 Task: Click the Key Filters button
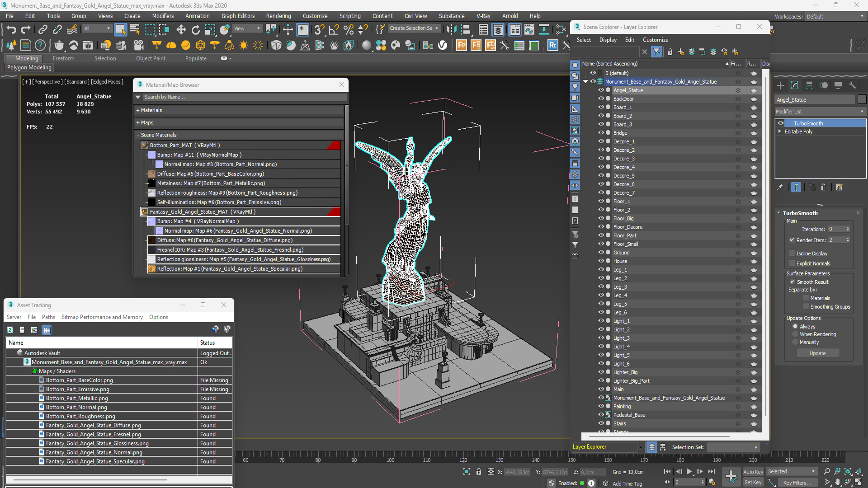[797, 483]
